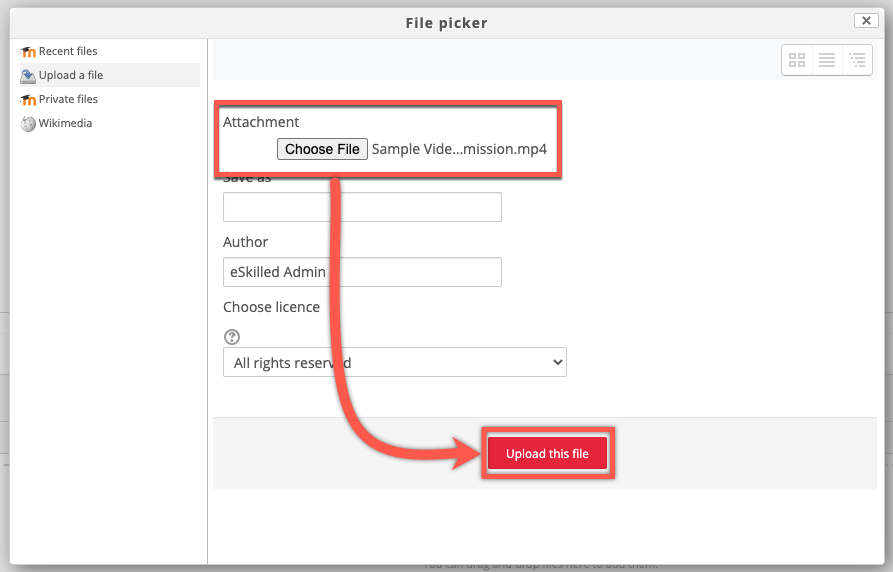Expand the All rights reserved licence dropdown
Image resolution: width=893 pixels, height=572 pixels.
click(395, 362)
